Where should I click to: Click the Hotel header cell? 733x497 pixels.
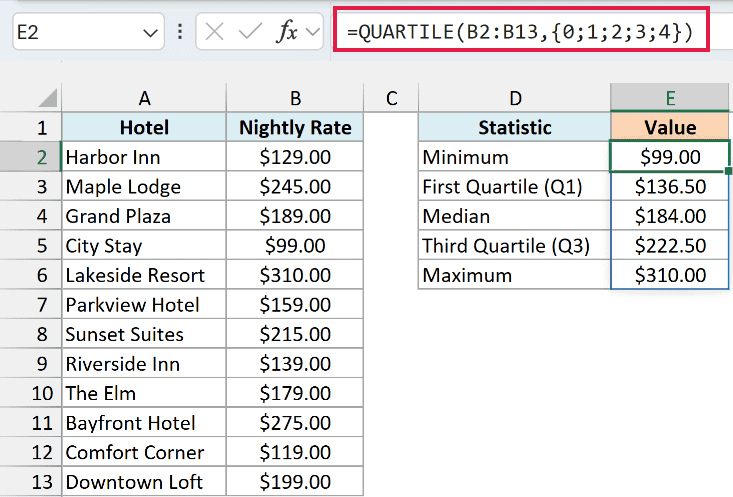[x=144, y=127]
